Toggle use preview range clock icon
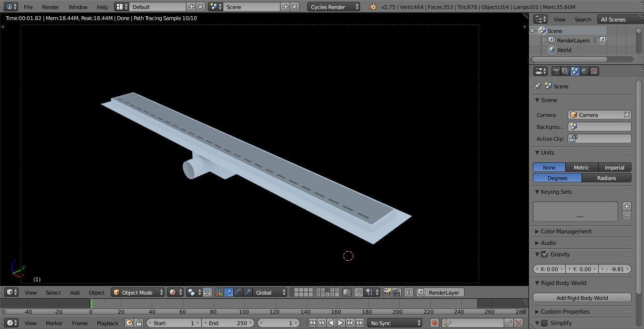 point(129,323)
